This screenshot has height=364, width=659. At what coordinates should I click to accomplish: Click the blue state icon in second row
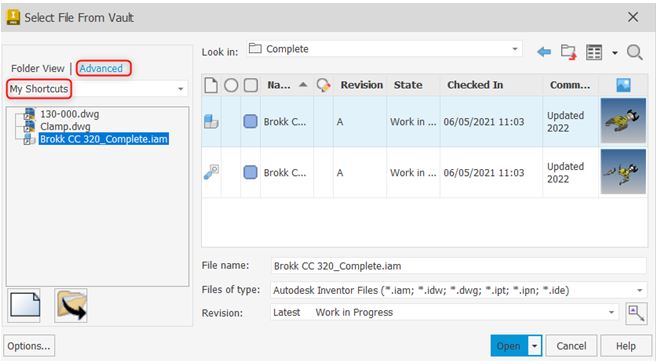click(250, 172)
